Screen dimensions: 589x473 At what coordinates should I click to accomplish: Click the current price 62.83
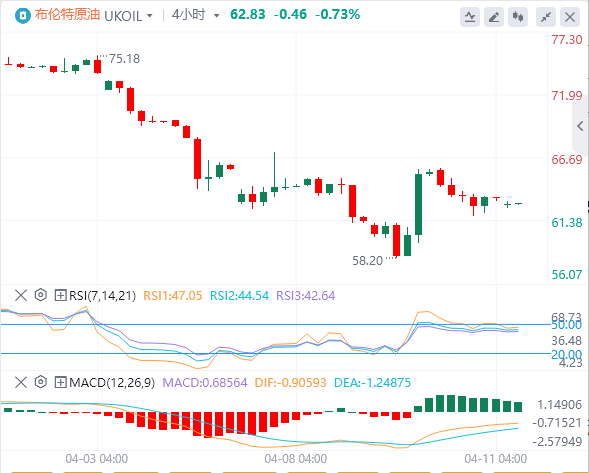pos(248,15)
